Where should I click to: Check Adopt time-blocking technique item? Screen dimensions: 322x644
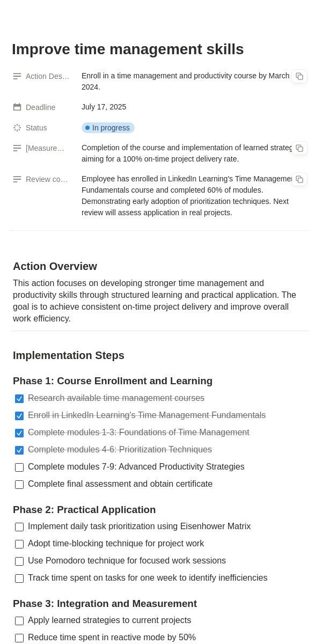[x=19, y=544]
